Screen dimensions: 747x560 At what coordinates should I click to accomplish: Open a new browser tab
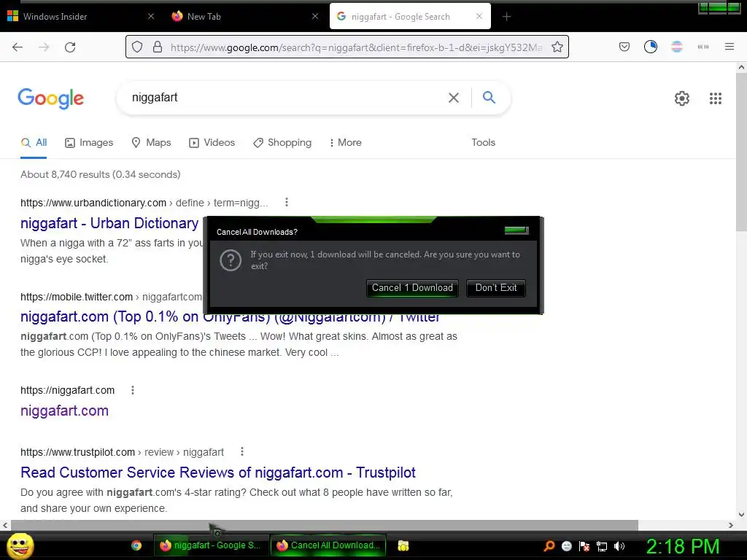506,17
